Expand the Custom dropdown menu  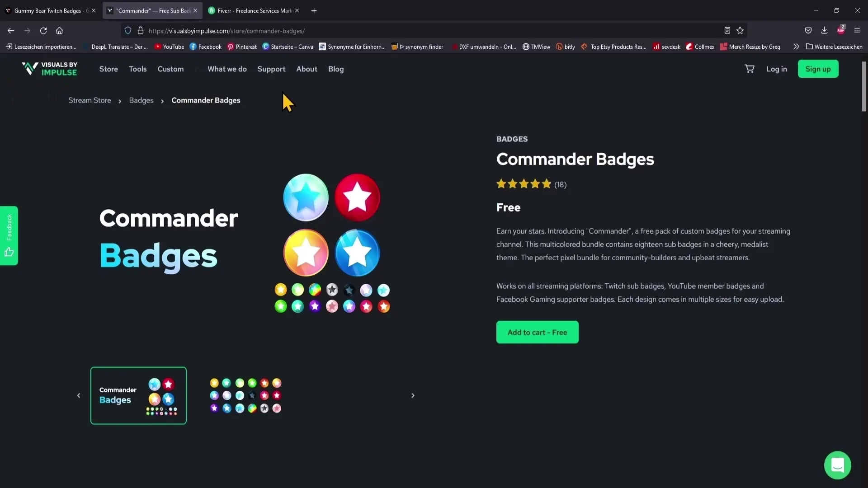click(x=170, y=69)
